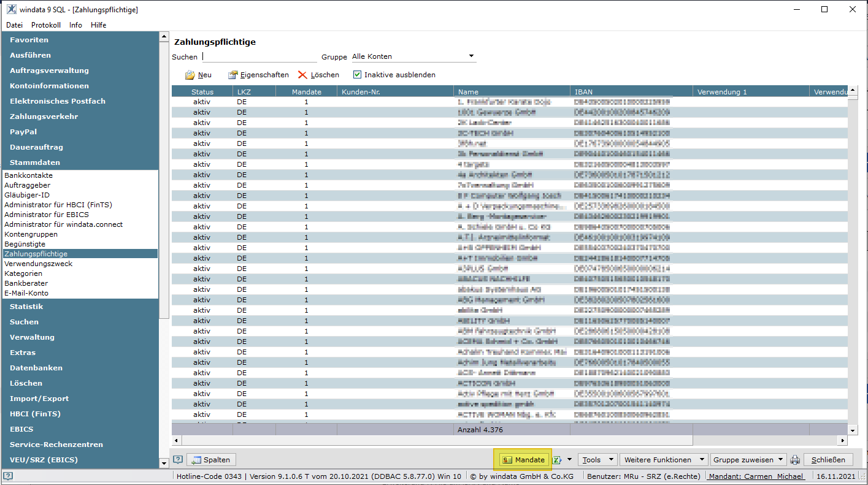The height and width of the screenshot is (485, 868).
Task: Click the Anzahl 4.376 footer cell
Action: pyautogui.click(x=512, y=430)
